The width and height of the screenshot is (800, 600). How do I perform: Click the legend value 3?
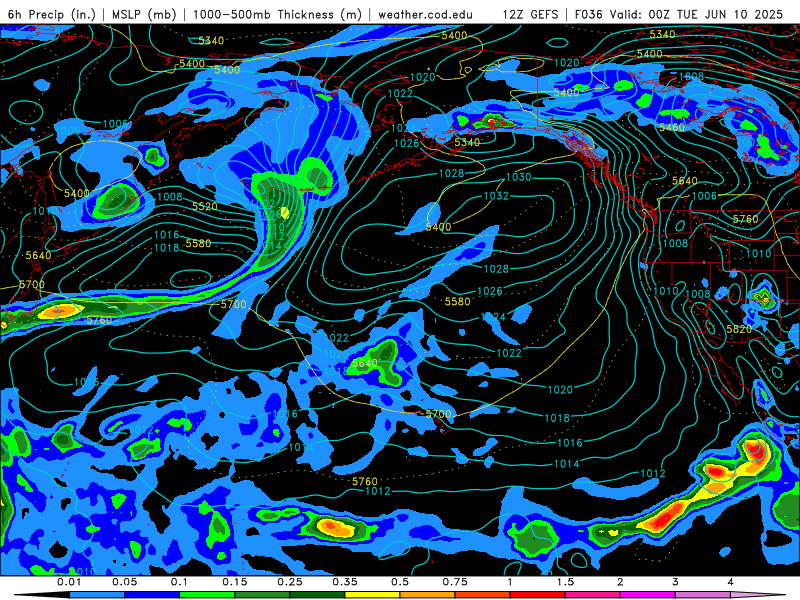[676, 582]
